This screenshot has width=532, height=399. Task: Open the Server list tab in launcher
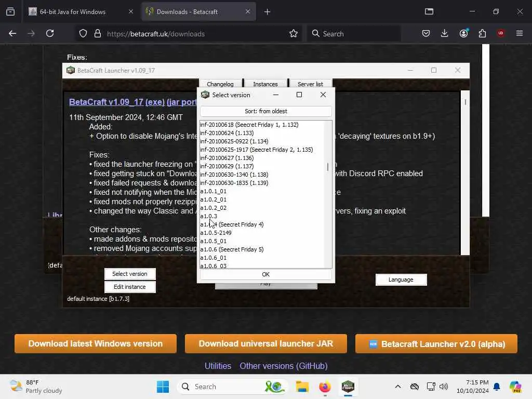pyautogui.click(x=311, y=84)
